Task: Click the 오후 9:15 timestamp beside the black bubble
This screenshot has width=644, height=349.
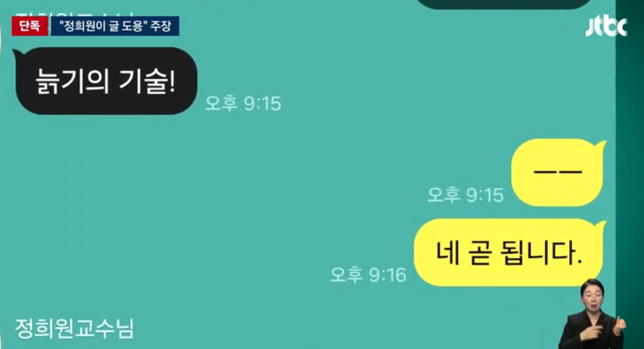Action: pos(243,103)
